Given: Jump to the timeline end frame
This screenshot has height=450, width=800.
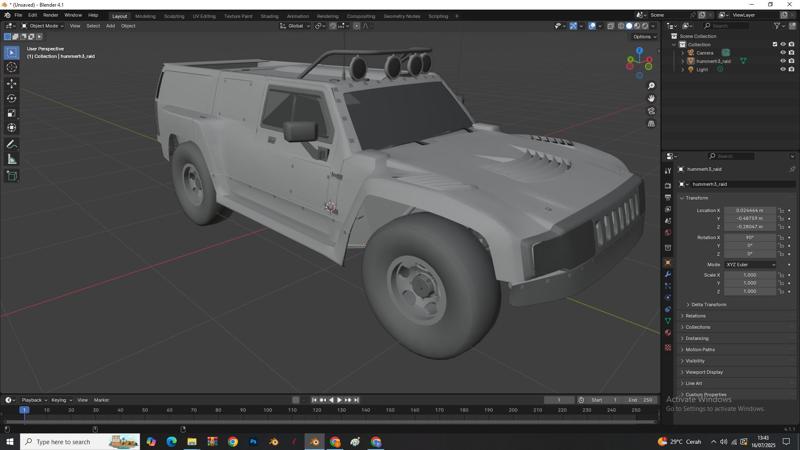Looking at the screenshot, I should pos(357,400).
